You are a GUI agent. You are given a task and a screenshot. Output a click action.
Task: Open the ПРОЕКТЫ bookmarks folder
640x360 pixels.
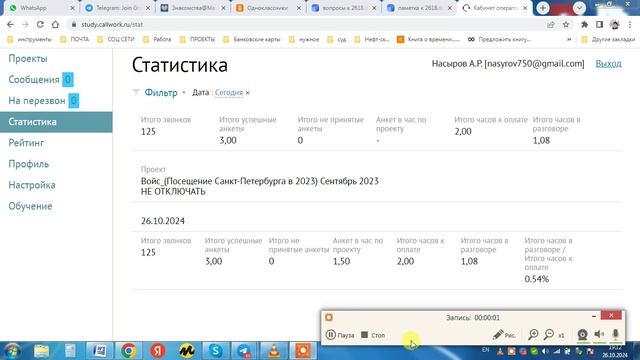pos(198,40)
